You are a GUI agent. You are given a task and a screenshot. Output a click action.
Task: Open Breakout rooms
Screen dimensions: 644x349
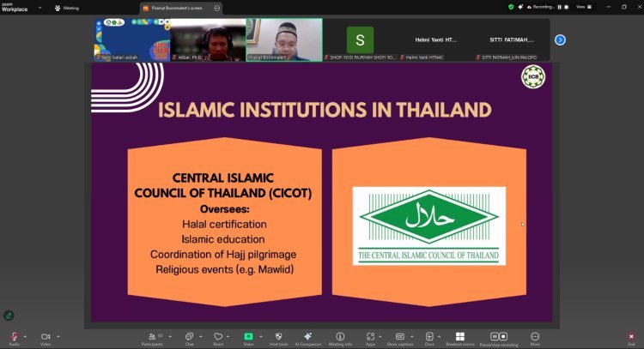(x=460, y=339)
